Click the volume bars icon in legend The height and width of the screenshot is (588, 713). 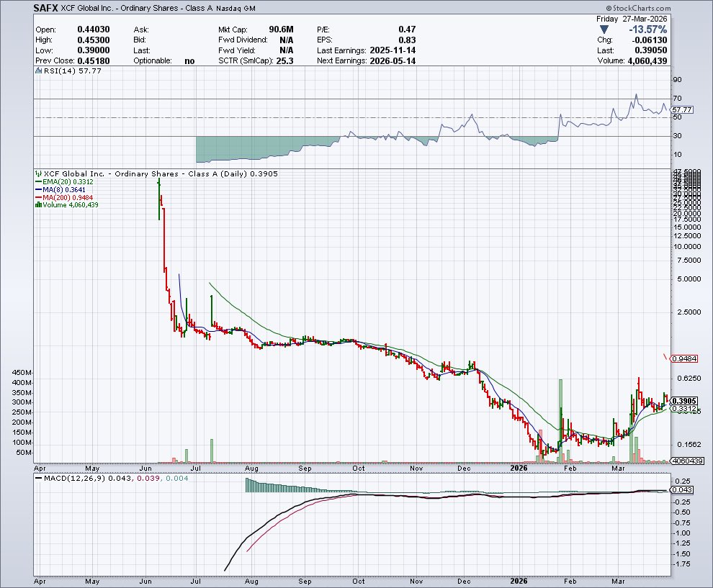coord(38,205)
